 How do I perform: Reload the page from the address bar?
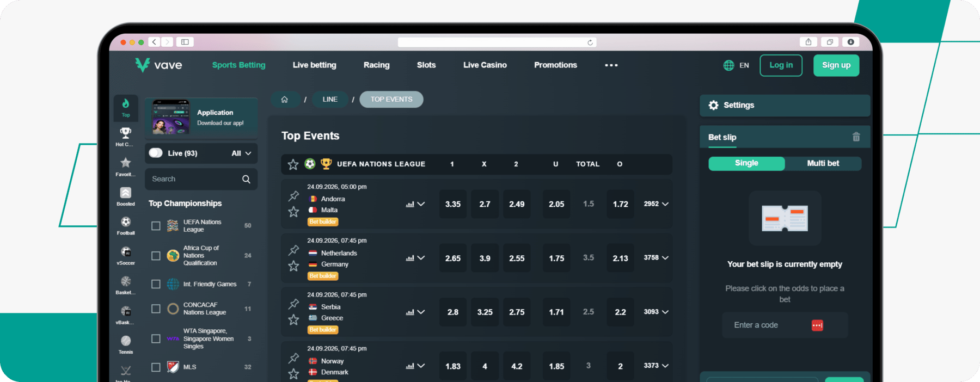click(x=590, y=42)
